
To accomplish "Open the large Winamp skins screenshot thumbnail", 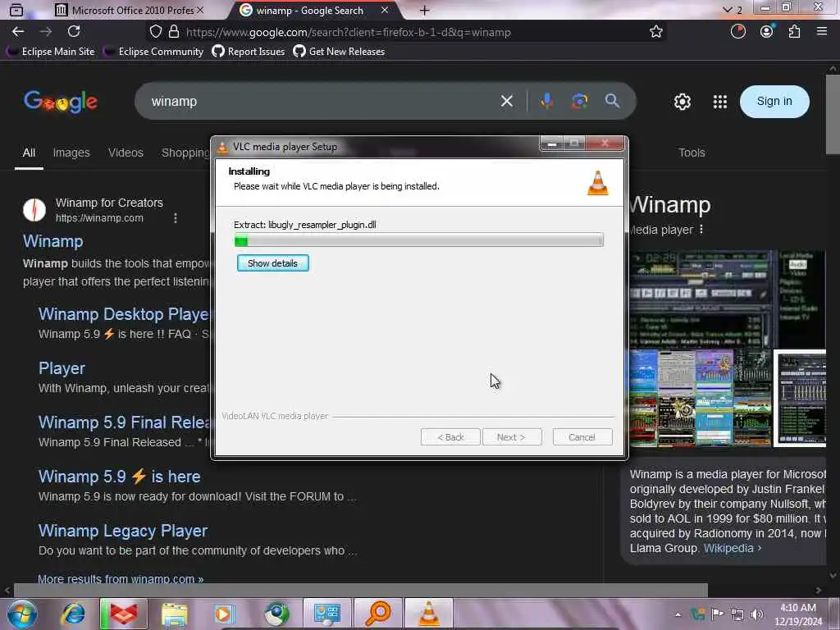I will (x=701, y=299).
